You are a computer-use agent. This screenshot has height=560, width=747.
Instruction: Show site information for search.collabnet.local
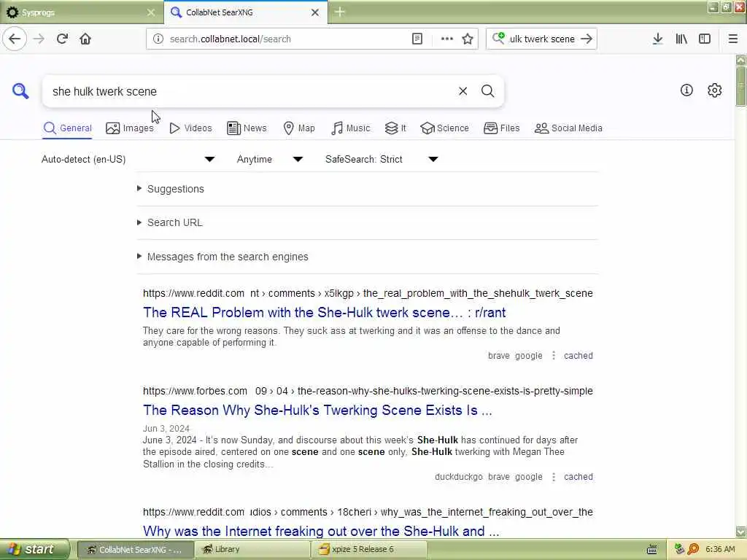click(x=158, y=39)
